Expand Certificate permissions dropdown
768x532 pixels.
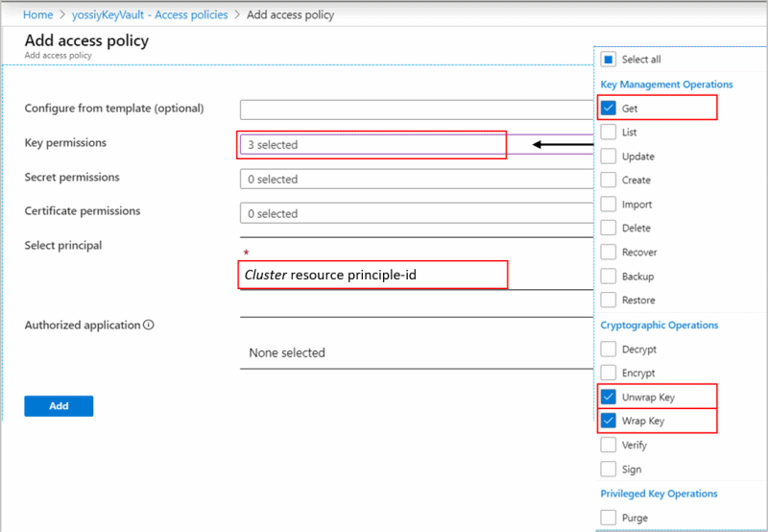click(x=417, y=213)
